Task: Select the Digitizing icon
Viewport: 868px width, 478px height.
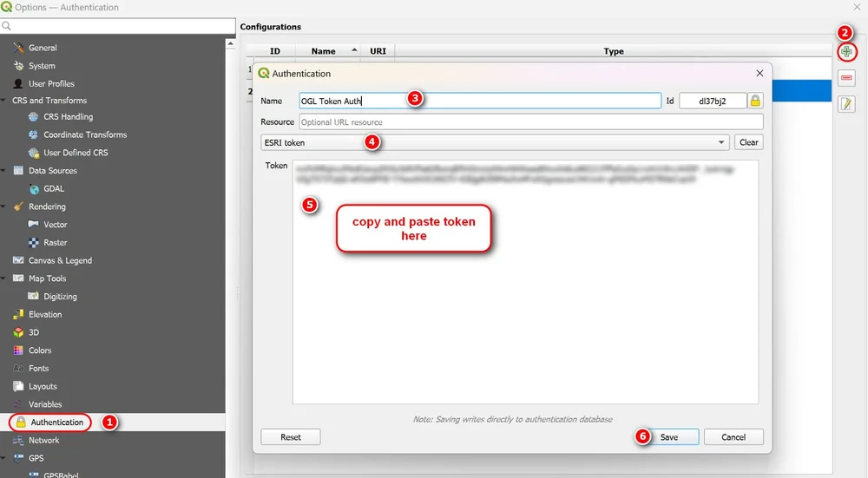Action: tap(34, 296)
